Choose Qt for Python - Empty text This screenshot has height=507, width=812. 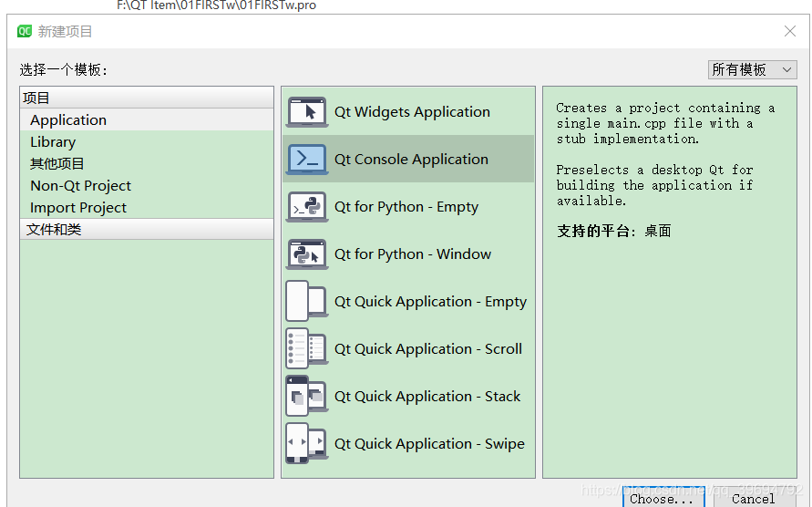[406, 207]
